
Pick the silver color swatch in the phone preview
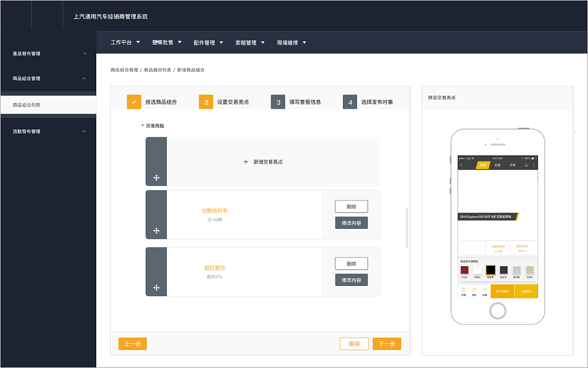pos(517,270)
